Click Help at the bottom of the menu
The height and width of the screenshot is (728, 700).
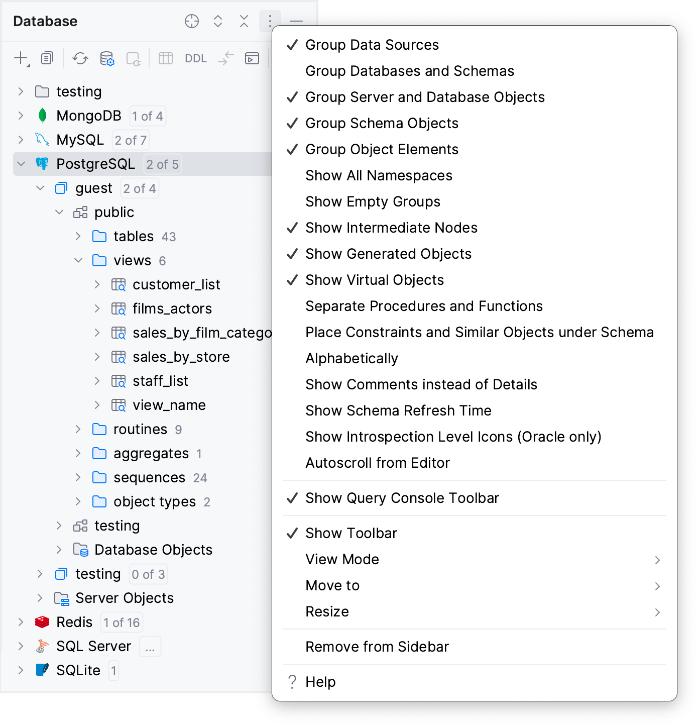[320, 682]
